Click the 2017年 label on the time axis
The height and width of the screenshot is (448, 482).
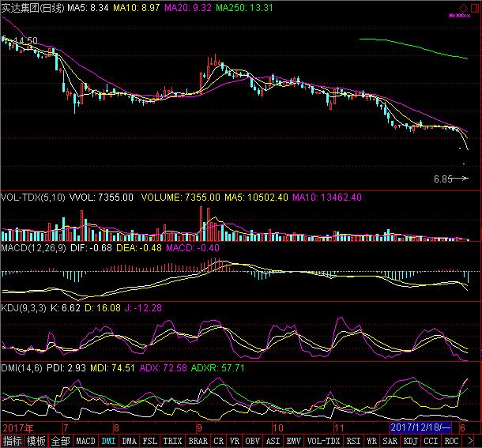[18, 427]
